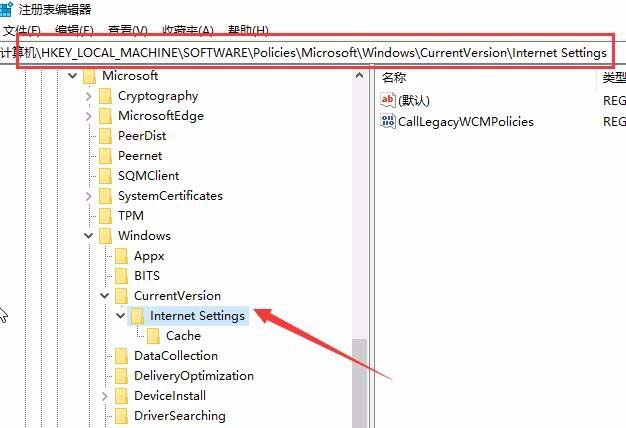Select the Cache folder icon
Screen dimensions: 626x428
point(153,336)
